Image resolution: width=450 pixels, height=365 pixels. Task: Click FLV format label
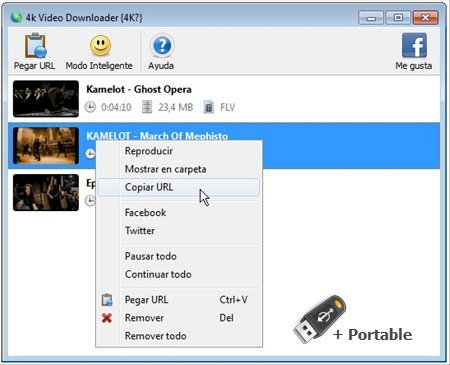[228, 107]
